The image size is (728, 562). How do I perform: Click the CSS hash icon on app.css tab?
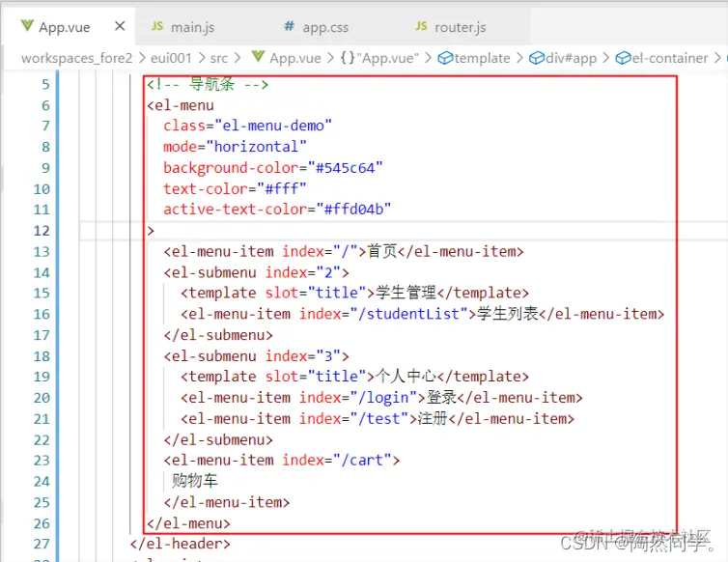coord(290,26)
